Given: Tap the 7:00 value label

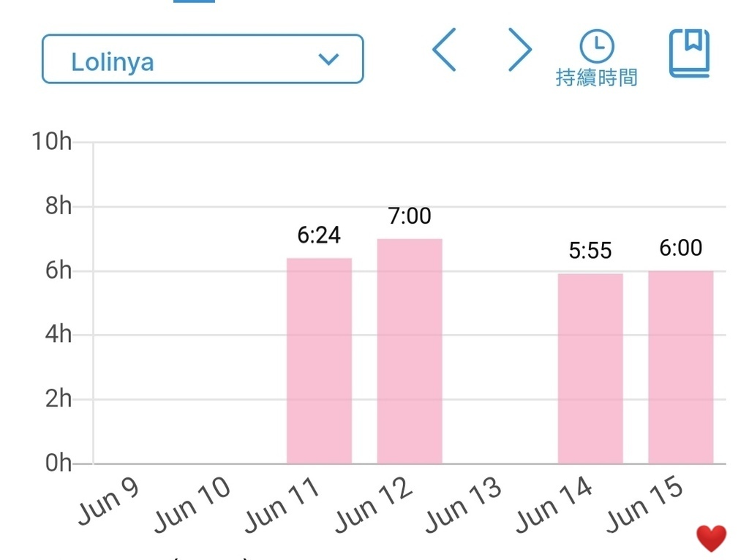Looking at the screenshot, I should click(410, 216).
